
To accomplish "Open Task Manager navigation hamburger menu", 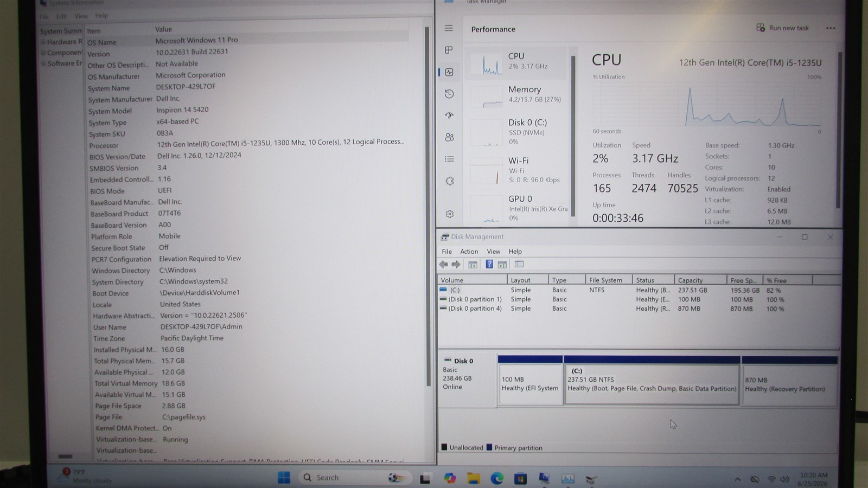I will click(449, 28).
